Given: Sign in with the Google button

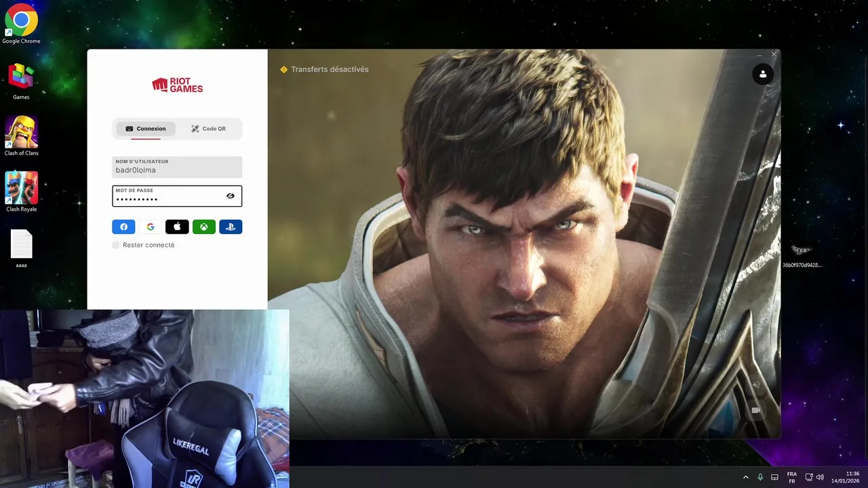Looking at the screenshot, I should pyautogui.click(x=151, y=227).
